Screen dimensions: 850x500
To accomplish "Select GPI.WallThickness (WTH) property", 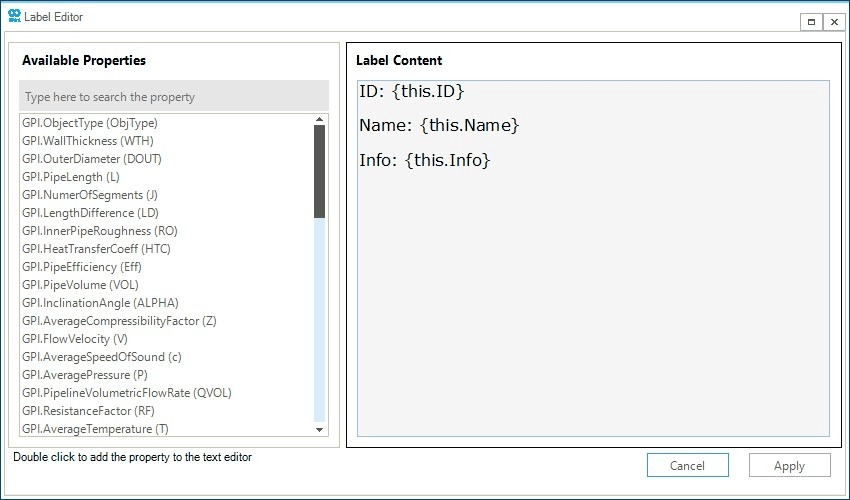I will (x=88, y=141).
